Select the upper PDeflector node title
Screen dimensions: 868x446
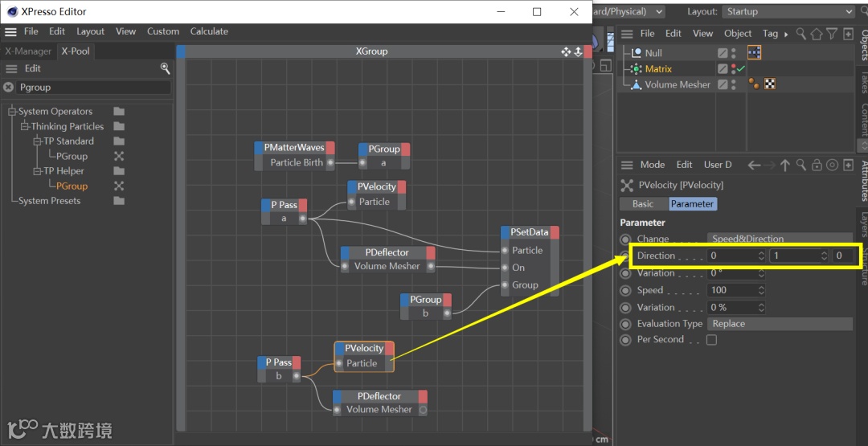(x=387, y=253)
